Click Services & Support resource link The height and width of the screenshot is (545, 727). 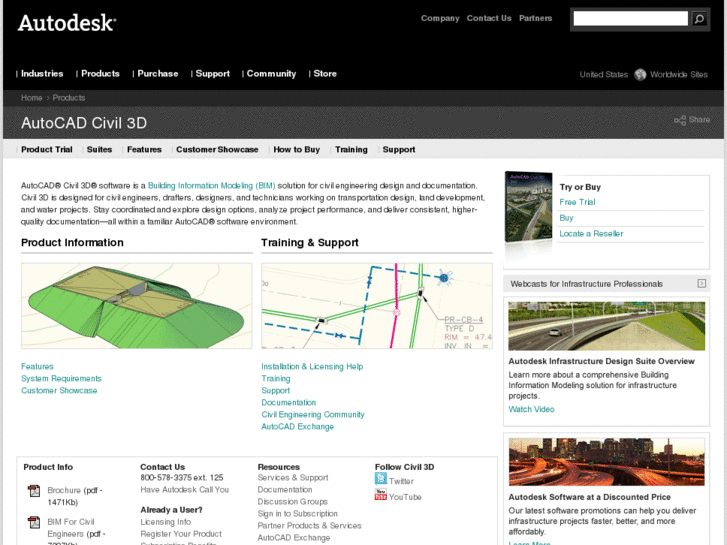293,478
